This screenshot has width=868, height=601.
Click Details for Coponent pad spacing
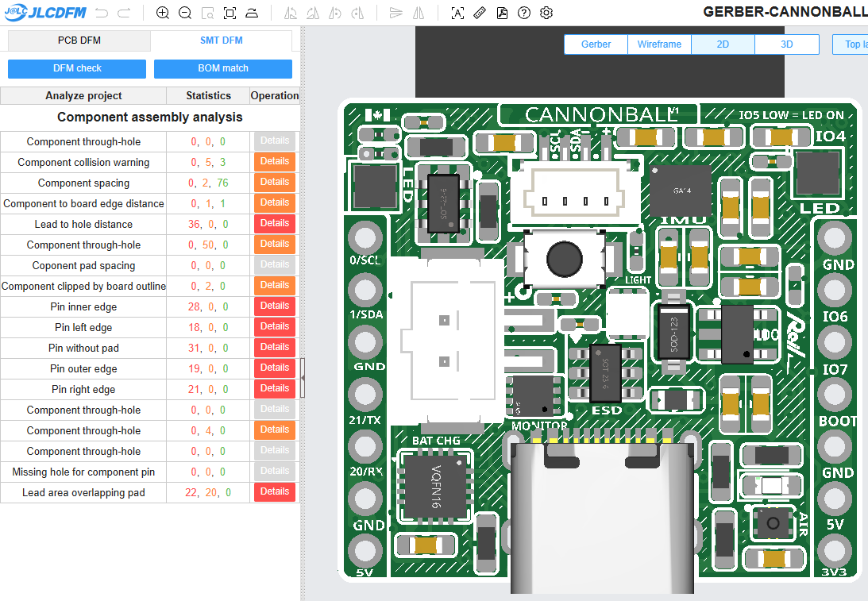pyautogui.click(x=275, y=265)
